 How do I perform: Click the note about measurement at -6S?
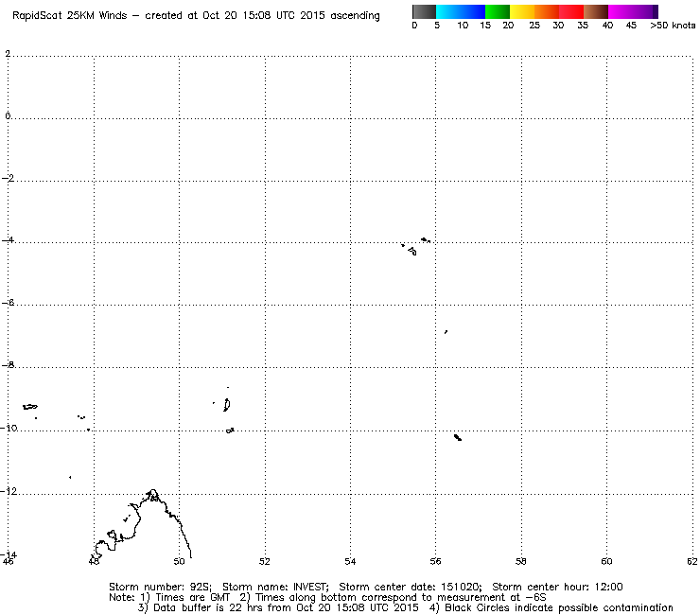coord(393,598)
